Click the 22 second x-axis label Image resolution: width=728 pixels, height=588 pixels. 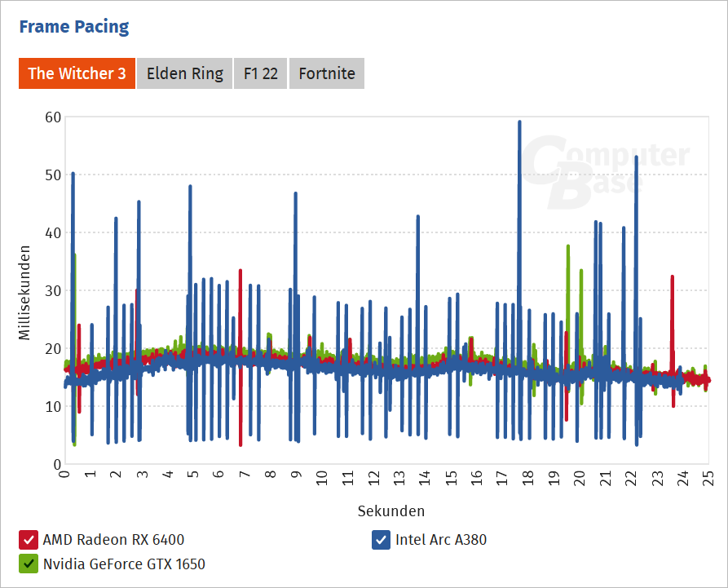point(631,478)
